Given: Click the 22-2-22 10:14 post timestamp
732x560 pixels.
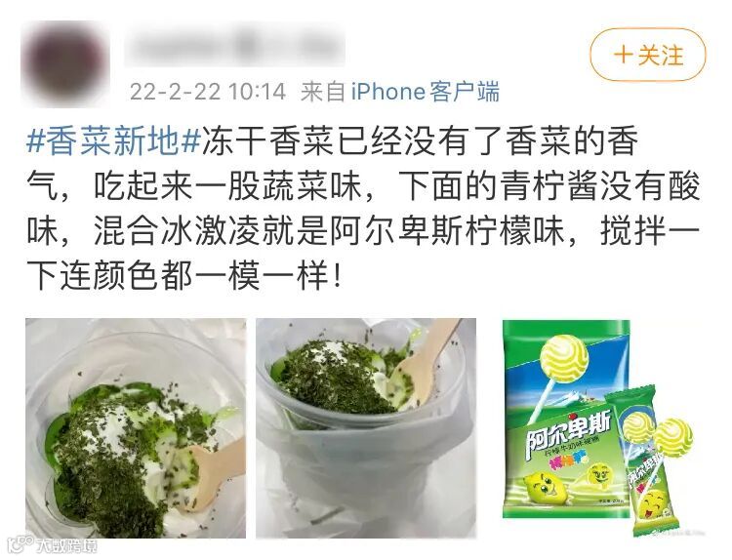Looking at the screenshot, I should click(x=208, y=92).
